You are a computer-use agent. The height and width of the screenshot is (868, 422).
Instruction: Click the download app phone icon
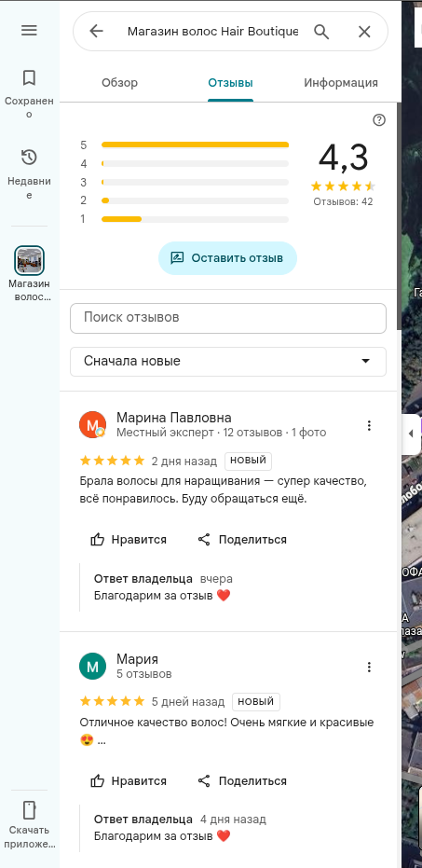point(29,809)
